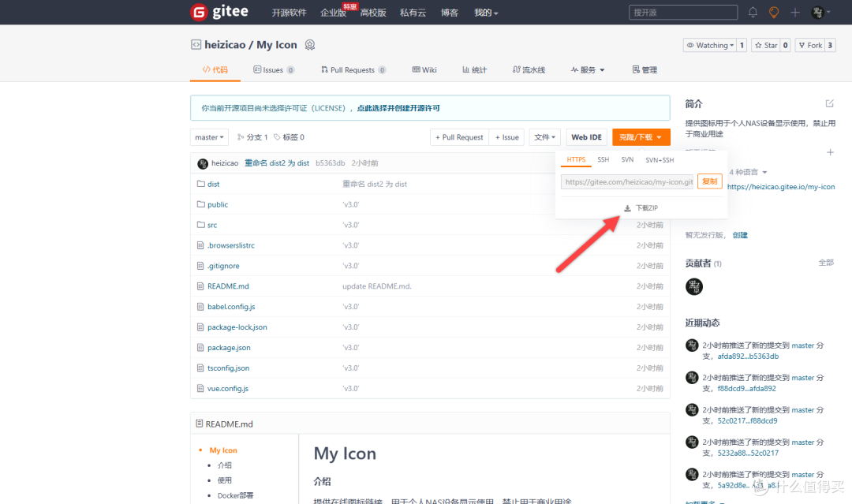Open the account avatar dropdown at top right
The width and height of the screenshot is (852, 504).
[817, 12]
